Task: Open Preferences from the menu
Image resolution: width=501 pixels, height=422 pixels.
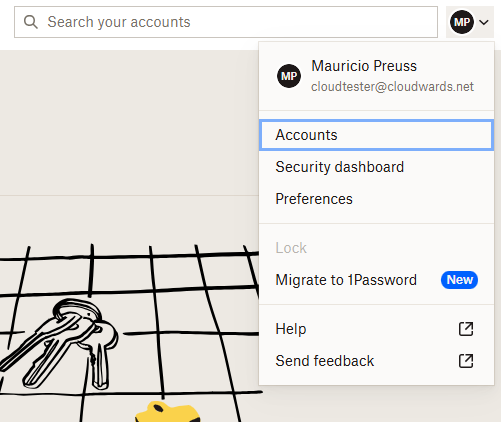Action: (x=376, y=199)
